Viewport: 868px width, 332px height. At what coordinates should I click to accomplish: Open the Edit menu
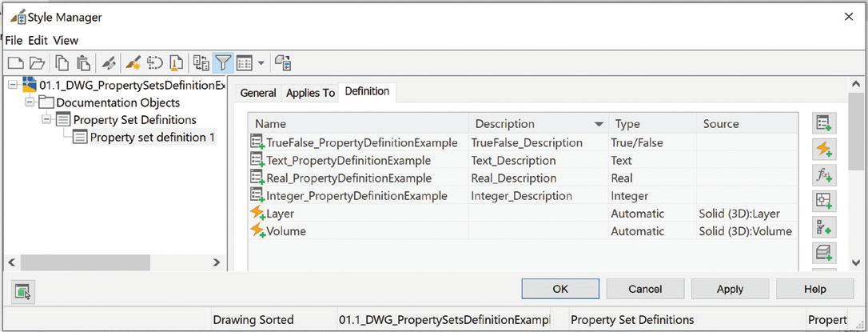(x=38, y=40)
